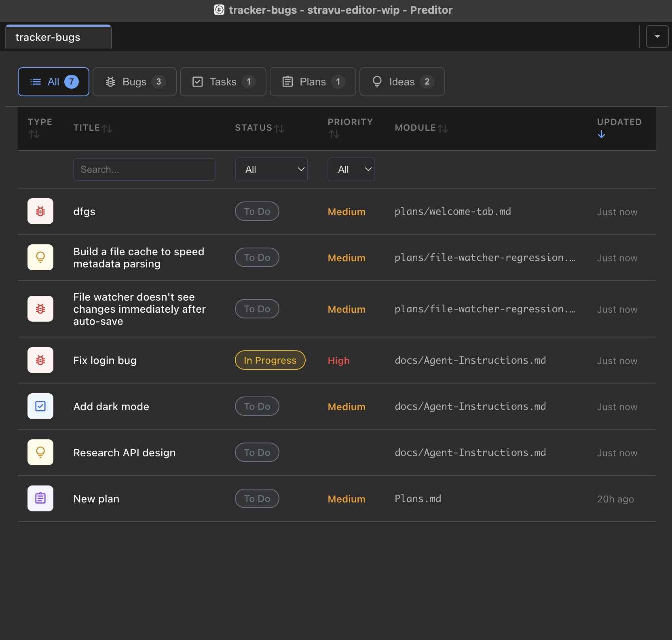Expand the tab list dropdown arrow
This screenshot has width=672, height=640.
point(657,36)
